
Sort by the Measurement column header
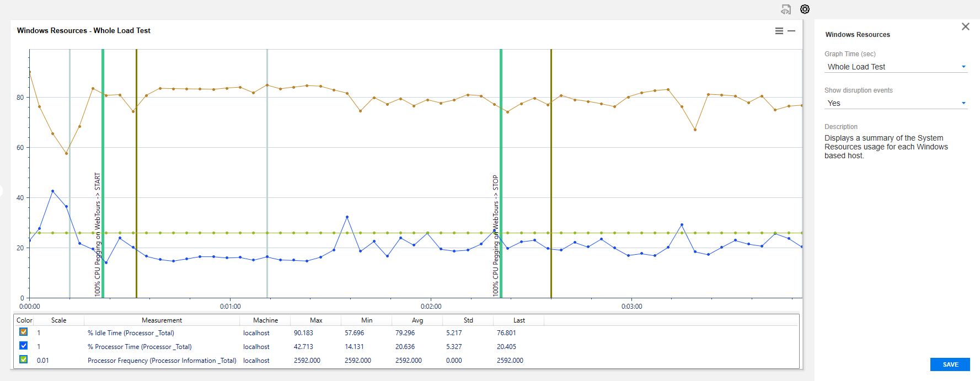162,320
